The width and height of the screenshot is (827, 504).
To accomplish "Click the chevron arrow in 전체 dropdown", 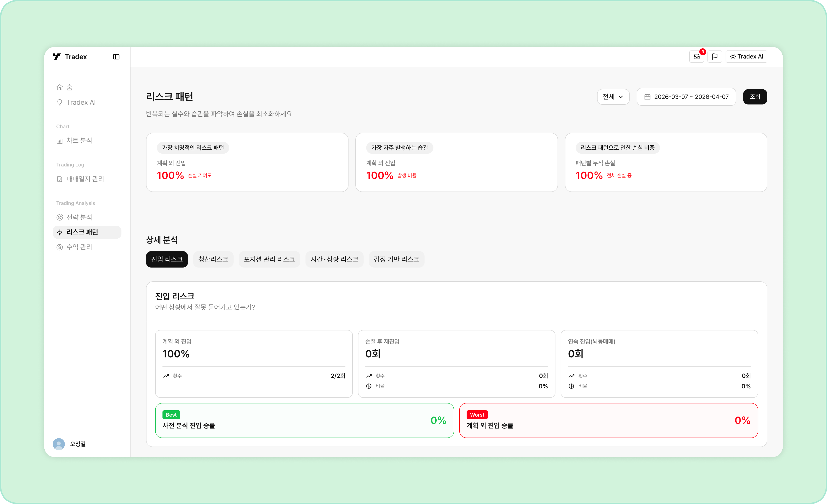I will pyautogui.click(x=621, y=97).
